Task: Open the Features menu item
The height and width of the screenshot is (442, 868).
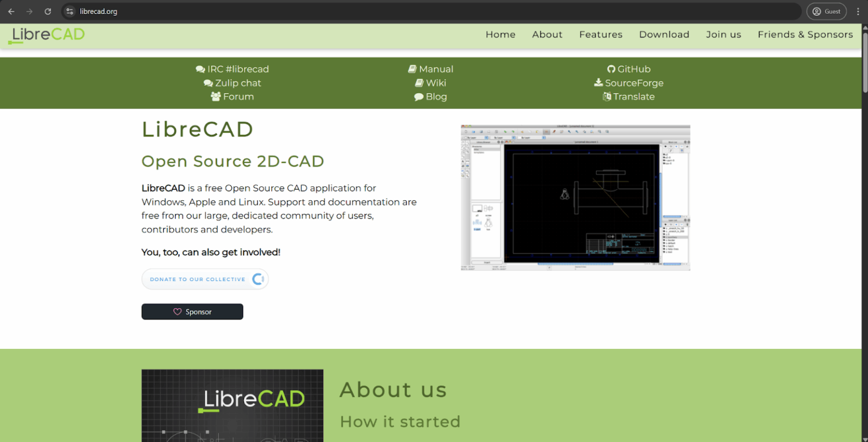Action: click(x=601, y=34)
